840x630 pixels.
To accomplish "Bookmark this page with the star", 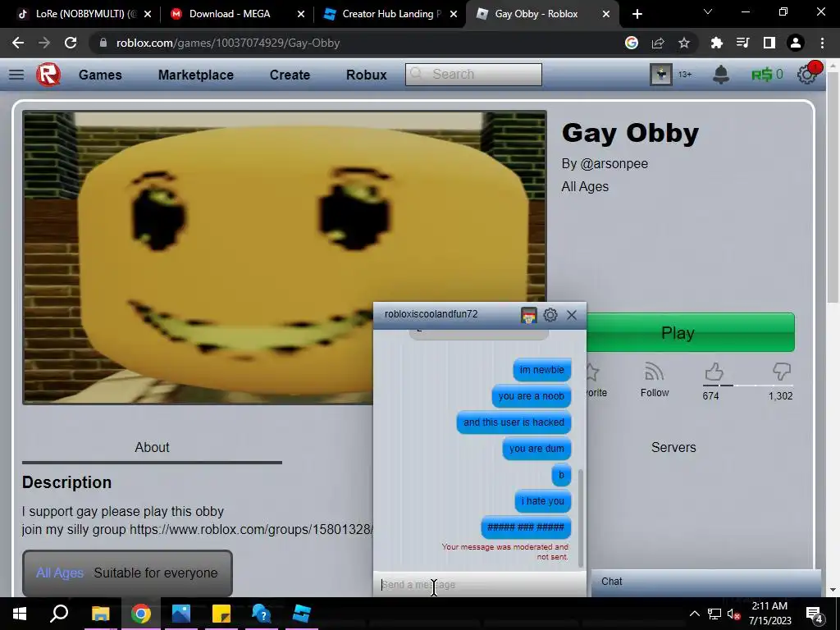I will tap(684, 43).
